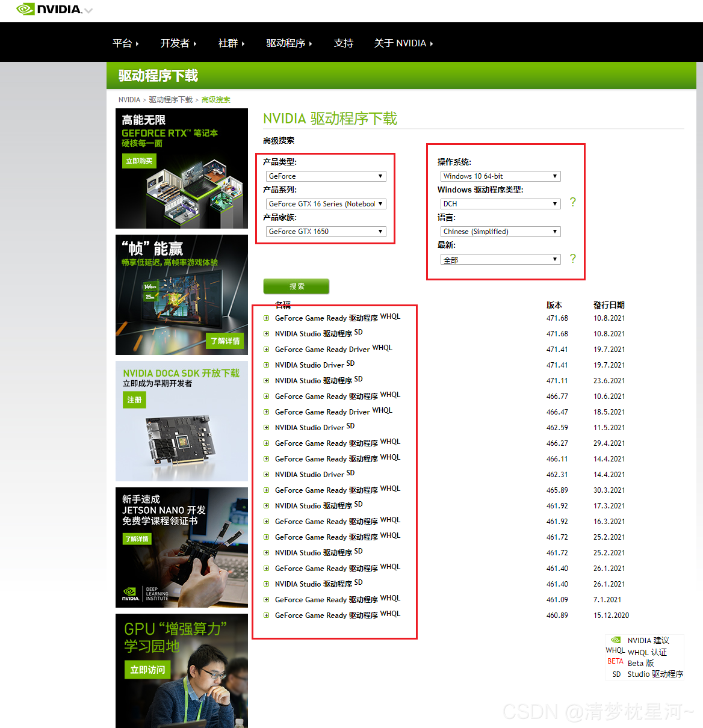
Task: Click 注册 on the DOCA SDK ad
Action: tap(134, 399)
